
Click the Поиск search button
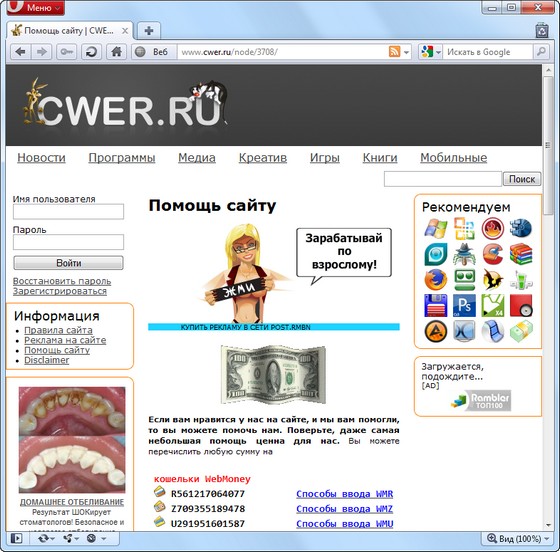pos(522,179)
